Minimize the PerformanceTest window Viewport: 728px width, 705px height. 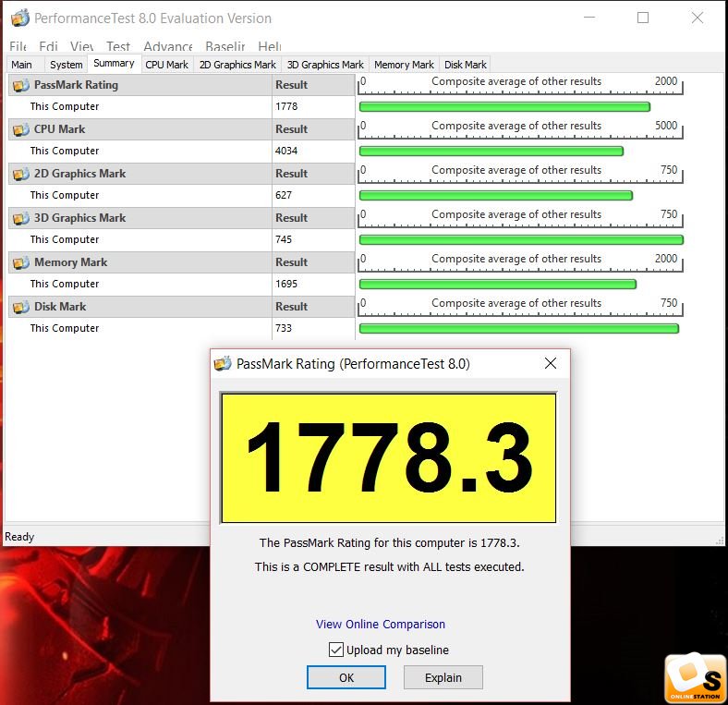589,18
